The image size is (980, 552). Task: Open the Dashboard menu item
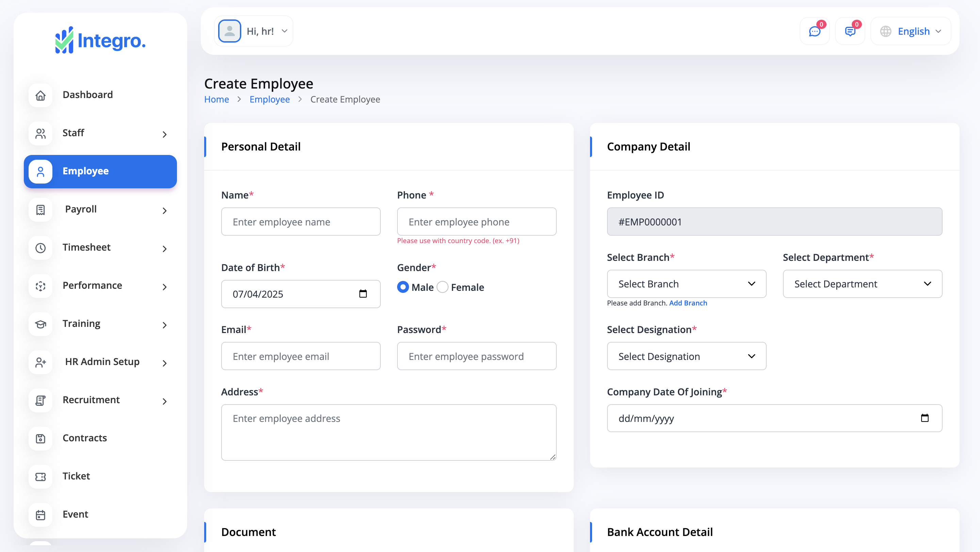click(x=87, y=95)
